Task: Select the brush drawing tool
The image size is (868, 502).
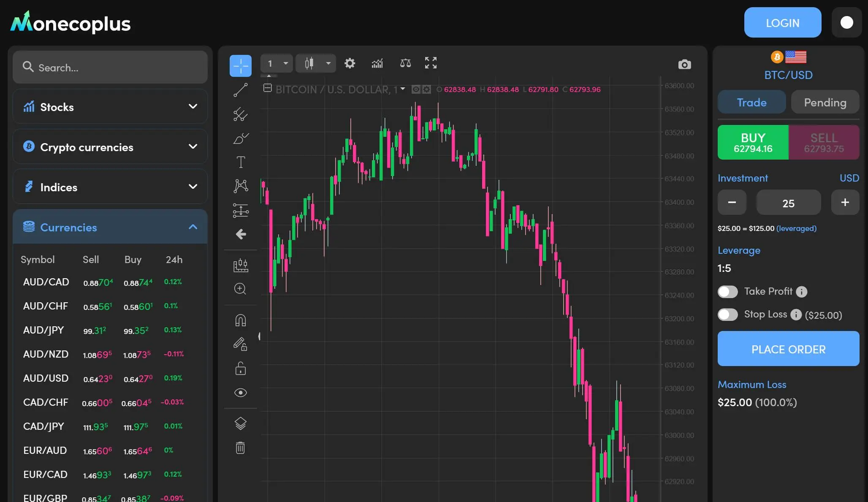Action: 241,138
